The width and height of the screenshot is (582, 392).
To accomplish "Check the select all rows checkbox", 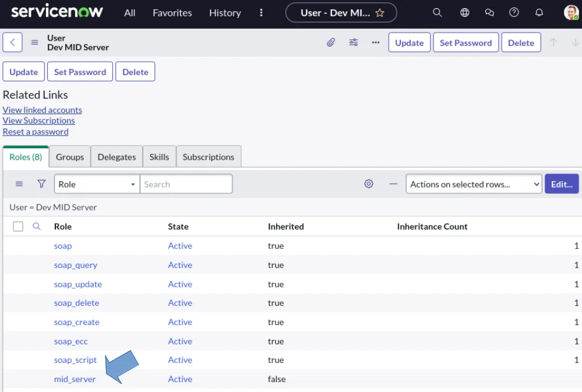I will click(18, 227).
